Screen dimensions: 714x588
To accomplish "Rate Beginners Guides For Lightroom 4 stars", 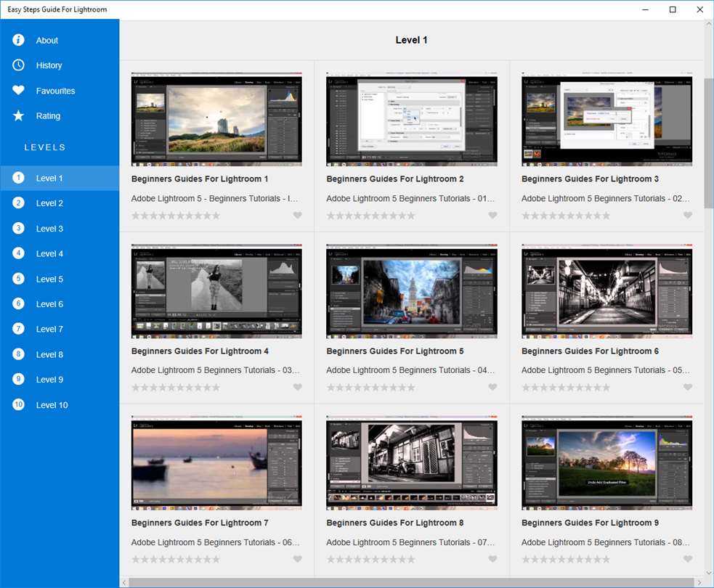I will coord(176,388).
